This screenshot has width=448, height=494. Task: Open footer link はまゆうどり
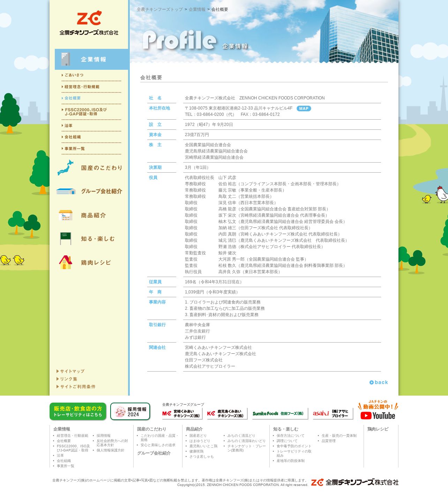(x=200, y=441)
